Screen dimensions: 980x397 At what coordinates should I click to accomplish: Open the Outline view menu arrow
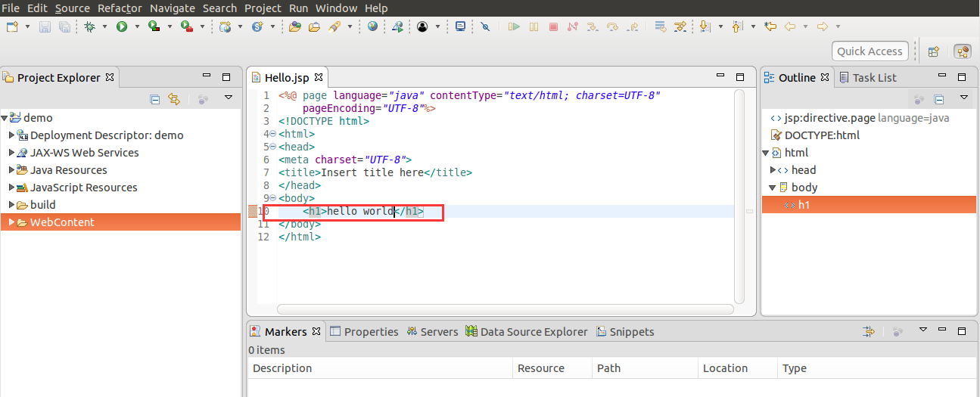click(964, 98)
